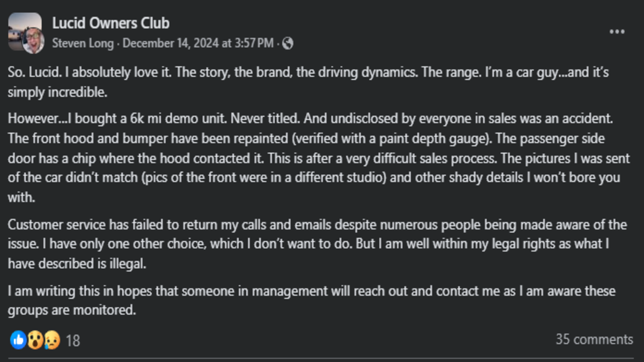The image size is (644, 362).
Task: Open the December 14, 2024 timestamp permalink
Action: (197, 43)
